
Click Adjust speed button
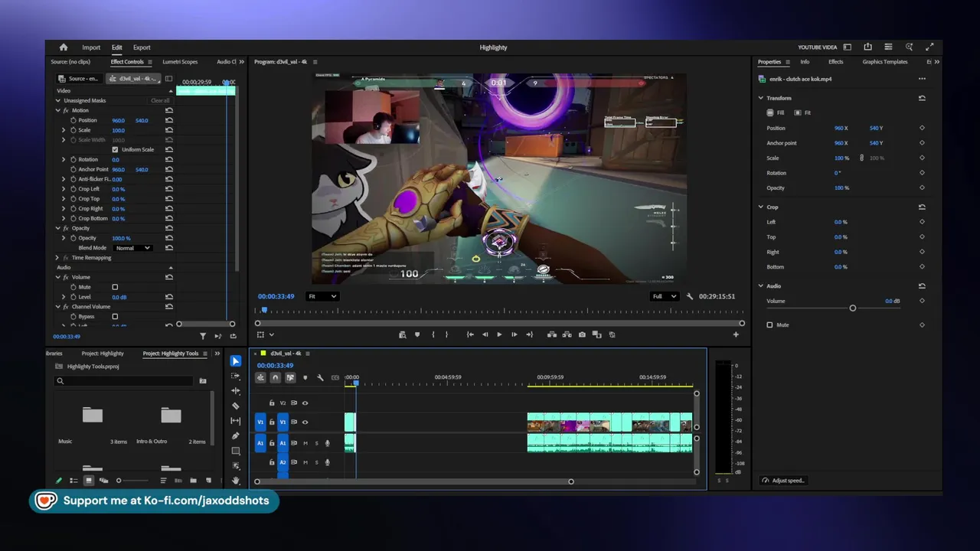(783, 481)
